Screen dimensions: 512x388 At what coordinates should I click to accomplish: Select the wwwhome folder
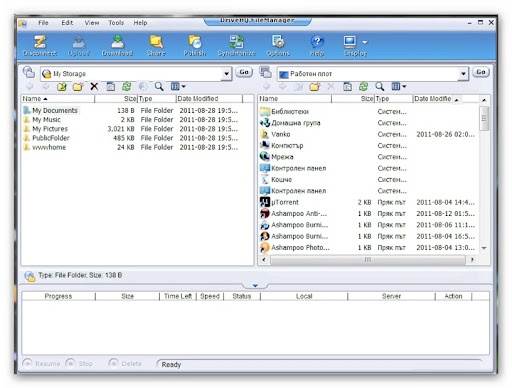pos(49,147)
